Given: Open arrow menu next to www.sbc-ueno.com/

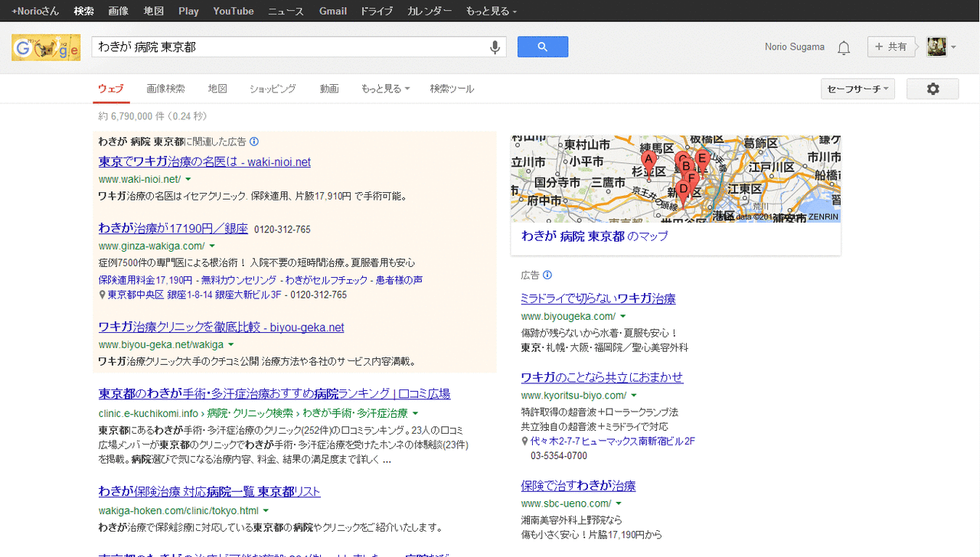Looking at the screenshot, I should (x=618, y=503).
